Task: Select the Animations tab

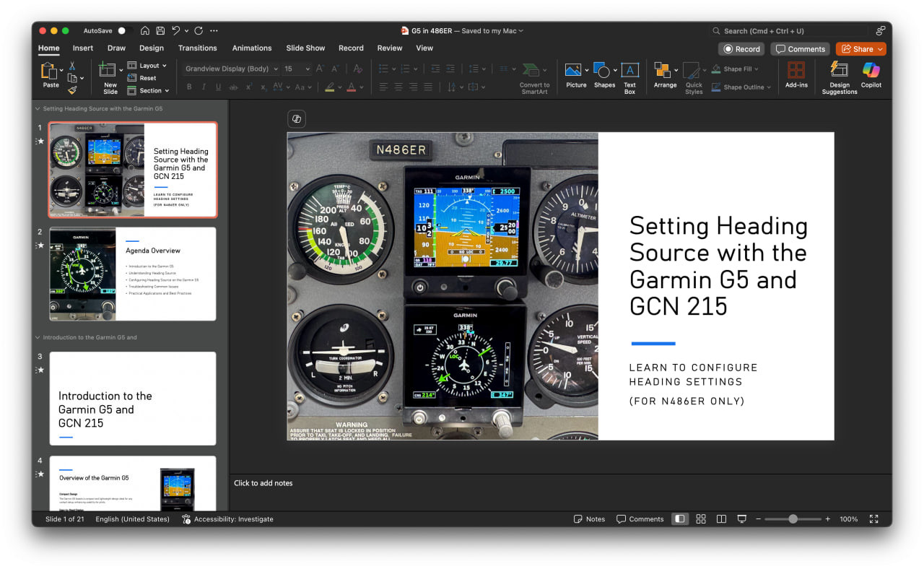Action: 252,48
